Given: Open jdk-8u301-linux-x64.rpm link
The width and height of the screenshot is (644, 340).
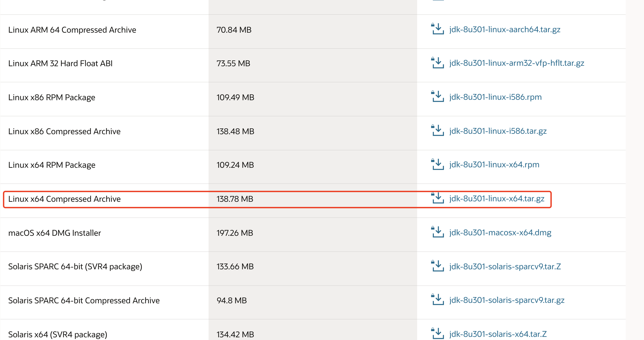Looking at the screenshot, I should pos(494,165).
